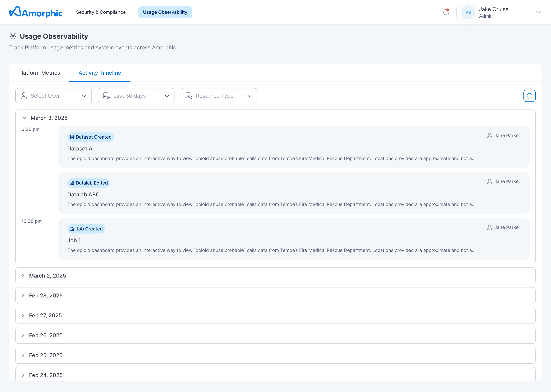
Task: Expand the Feb 25, 2025 section
Action: point(23,355)
